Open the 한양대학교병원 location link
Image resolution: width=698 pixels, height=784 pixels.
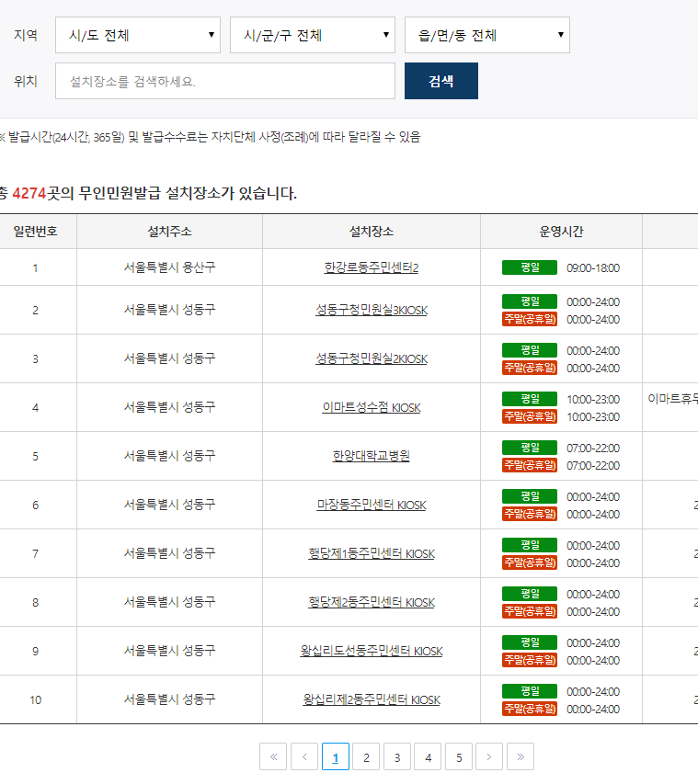point(372,456)
